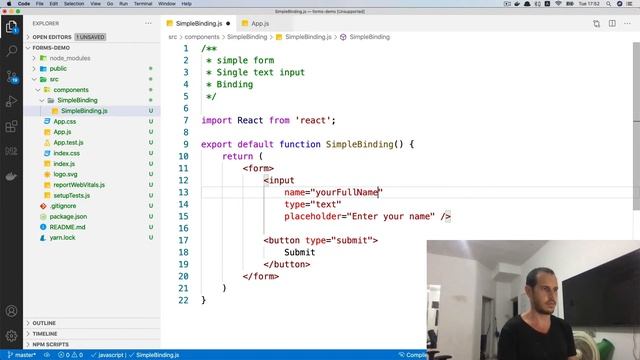Screen dimensions: 640x360
Task: Click the javascript status bar item
Action: pyautogui.click(x=108, y=355)
